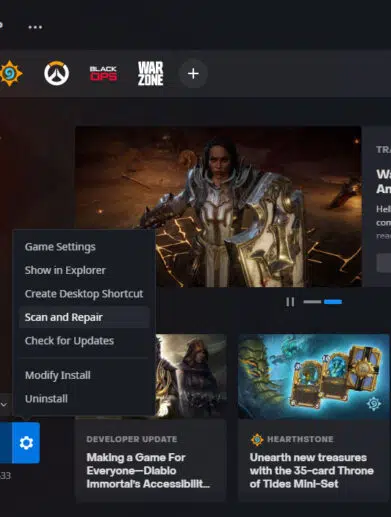Select the active blue carousel slide indicator
The width and height of the screenshot is (391, 517).
[333, 302]
